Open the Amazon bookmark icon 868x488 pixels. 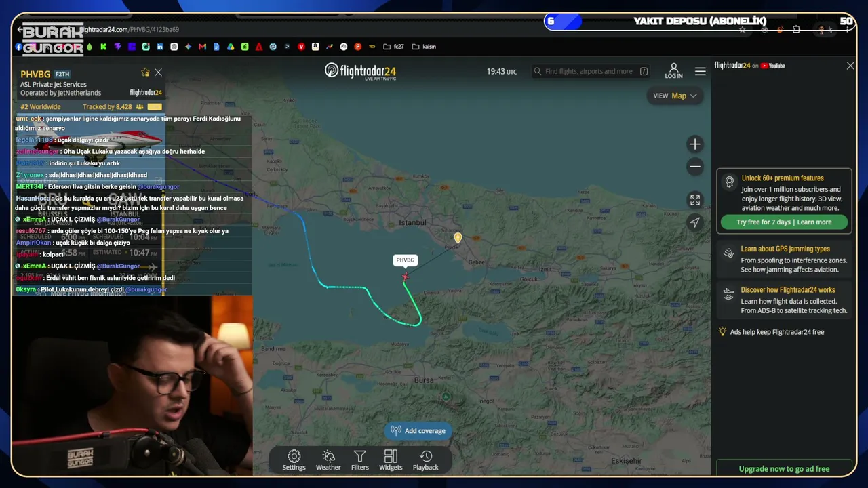point(315,47)
